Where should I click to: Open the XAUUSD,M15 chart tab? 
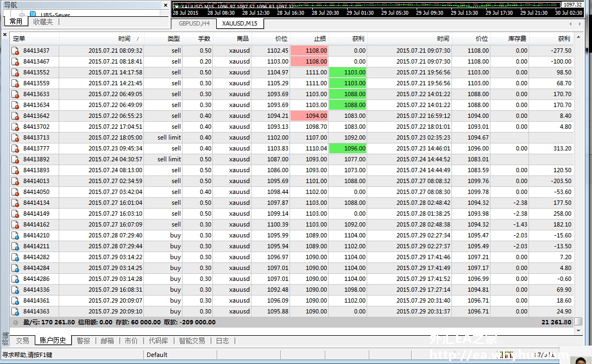tap(240, 23)
